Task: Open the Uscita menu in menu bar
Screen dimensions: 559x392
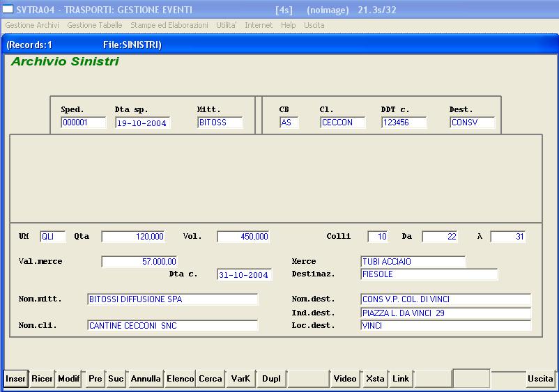Action: 314,25
